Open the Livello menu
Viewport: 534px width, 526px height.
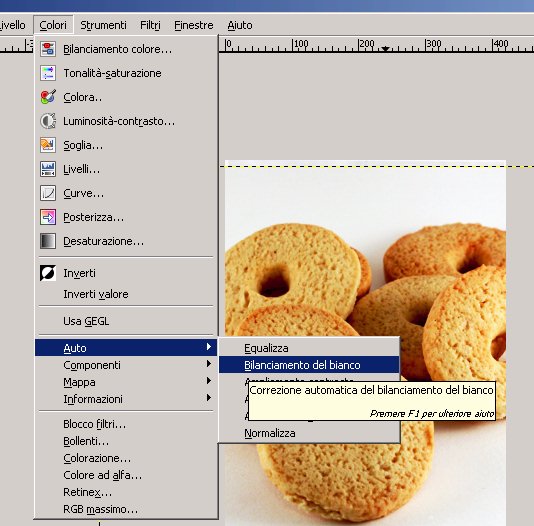pos(12,25)
